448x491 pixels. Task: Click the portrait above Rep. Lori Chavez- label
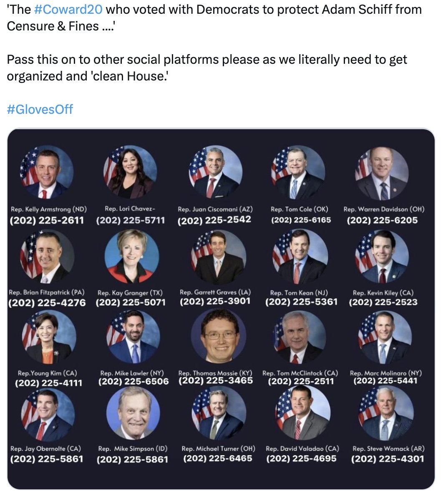pos(130,173)
